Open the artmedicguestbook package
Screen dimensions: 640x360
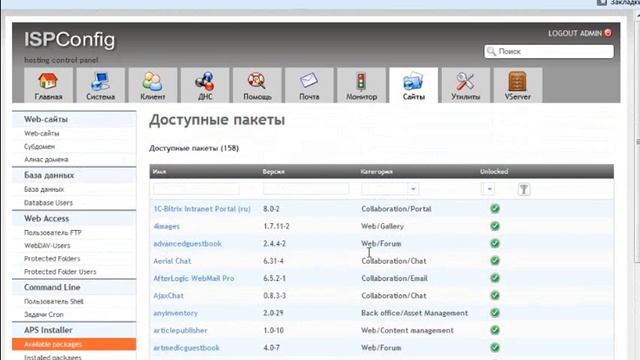pos(187,348)
